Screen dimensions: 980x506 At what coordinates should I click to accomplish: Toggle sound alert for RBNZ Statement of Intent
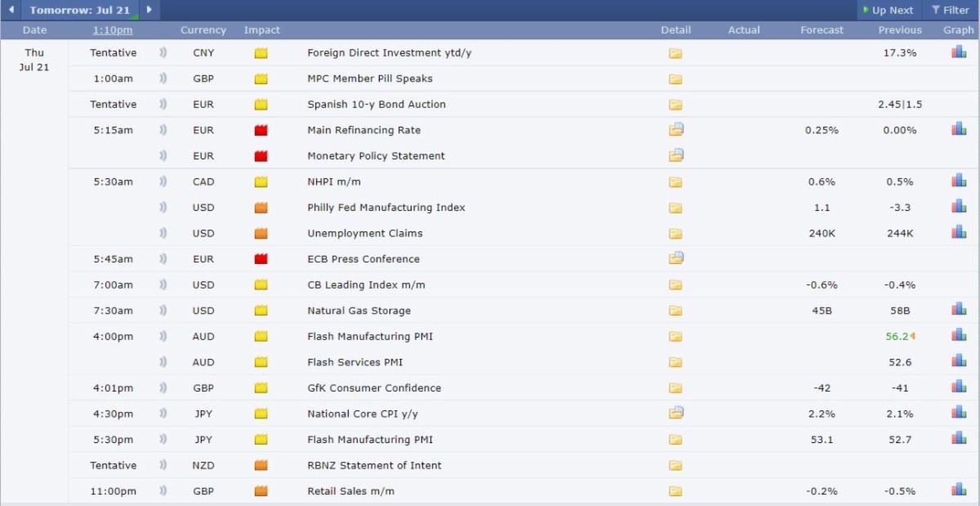coord(163,465)
